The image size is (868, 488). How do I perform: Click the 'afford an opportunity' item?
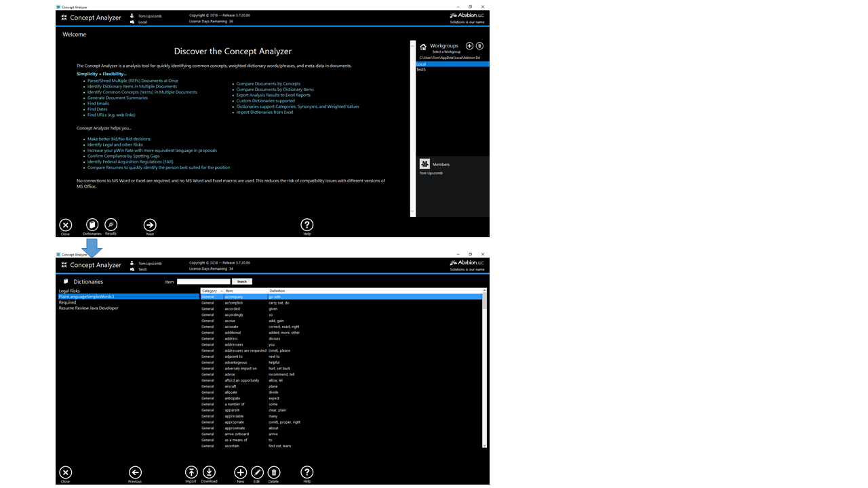(x=242, y=380)
